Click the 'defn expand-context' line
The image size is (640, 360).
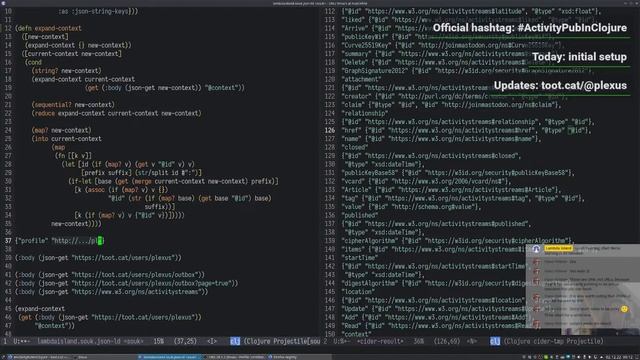click(x=48, y=28)
